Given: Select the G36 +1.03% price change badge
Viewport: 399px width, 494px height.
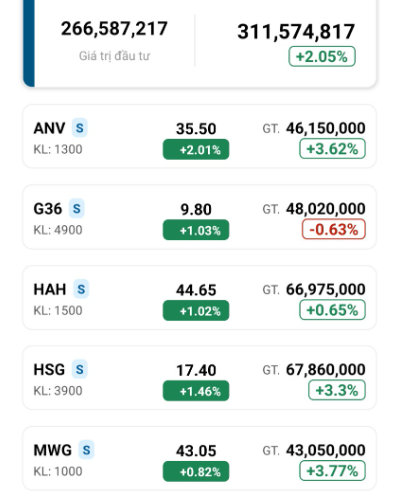Looking at the screenshot, I should 196,230.
